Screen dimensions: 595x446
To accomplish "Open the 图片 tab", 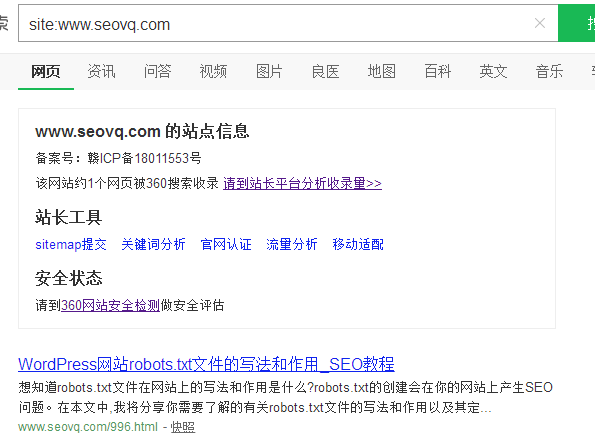I will [269, 71].
